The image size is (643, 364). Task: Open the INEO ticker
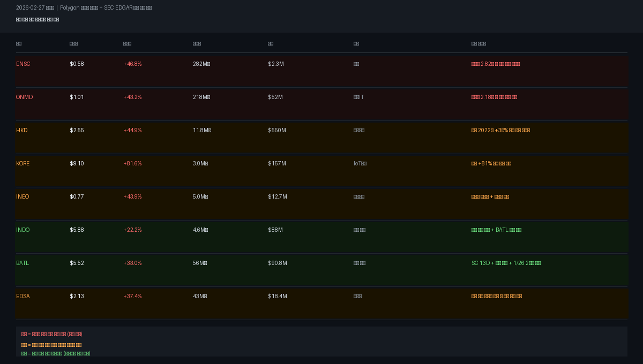(23, 196)
